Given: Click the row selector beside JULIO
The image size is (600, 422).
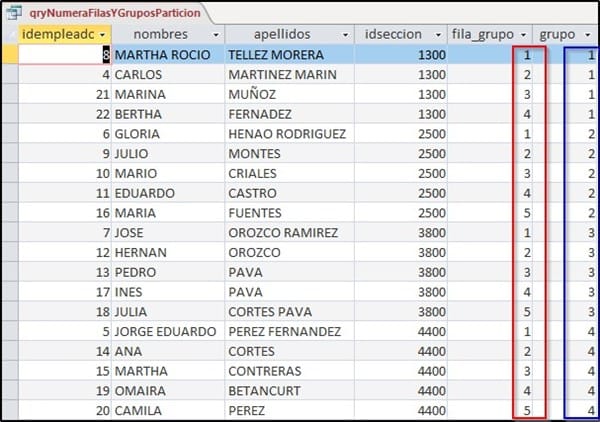Looking at the screenshot, I should [9, 153].
